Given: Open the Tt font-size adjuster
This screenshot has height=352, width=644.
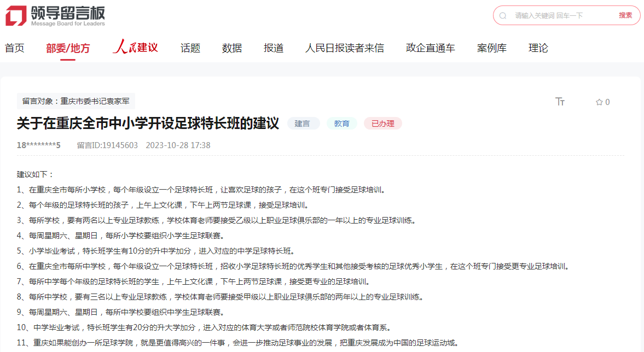Looking at the screenshot, I should (x=560, y=102).
